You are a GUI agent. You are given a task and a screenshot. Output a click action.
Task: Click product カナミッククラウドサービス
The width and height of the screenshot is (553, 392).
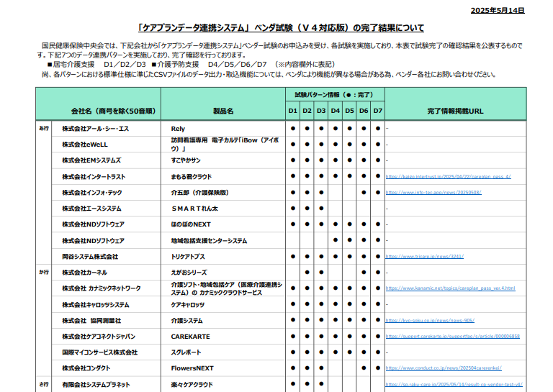(226, 288)
